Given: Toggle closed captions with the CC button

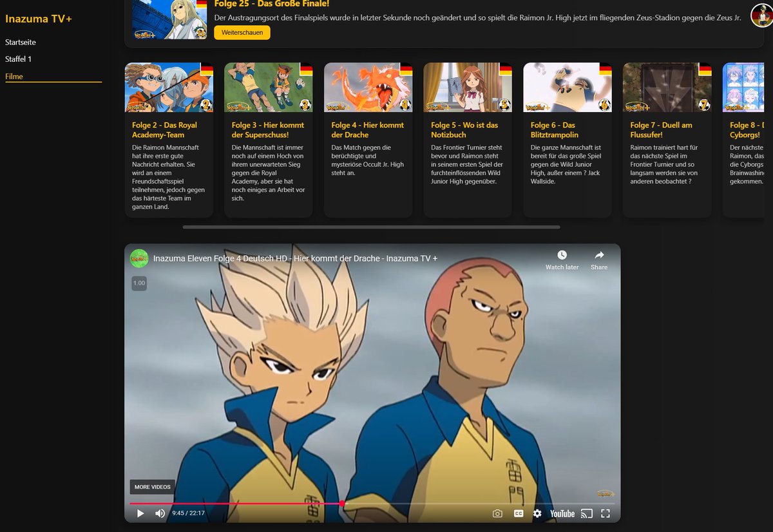Looking at the screenshot, I should tap(519, 513).
